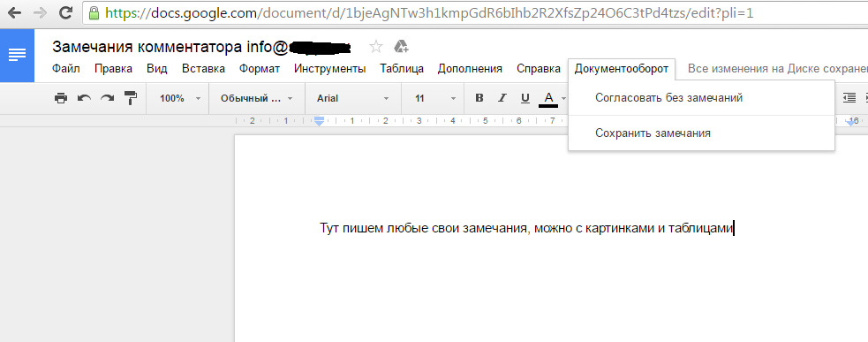Select the Paint format roller tool
868x342 pixels.
pyautogui.click(x=130, y=99)
